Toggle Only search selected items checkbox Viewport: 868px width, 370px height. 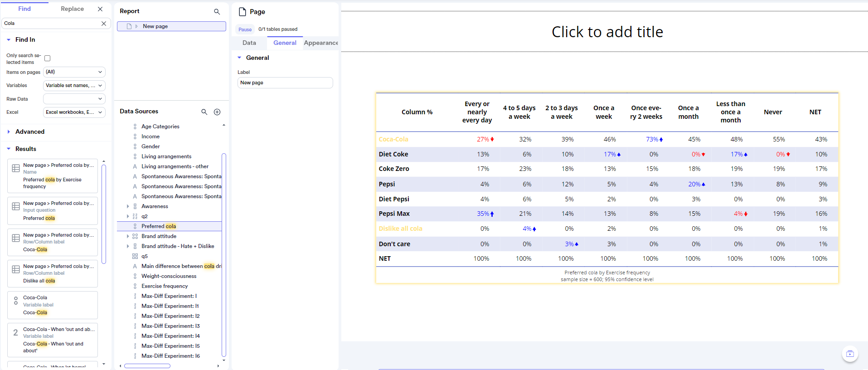coord(48,58)
